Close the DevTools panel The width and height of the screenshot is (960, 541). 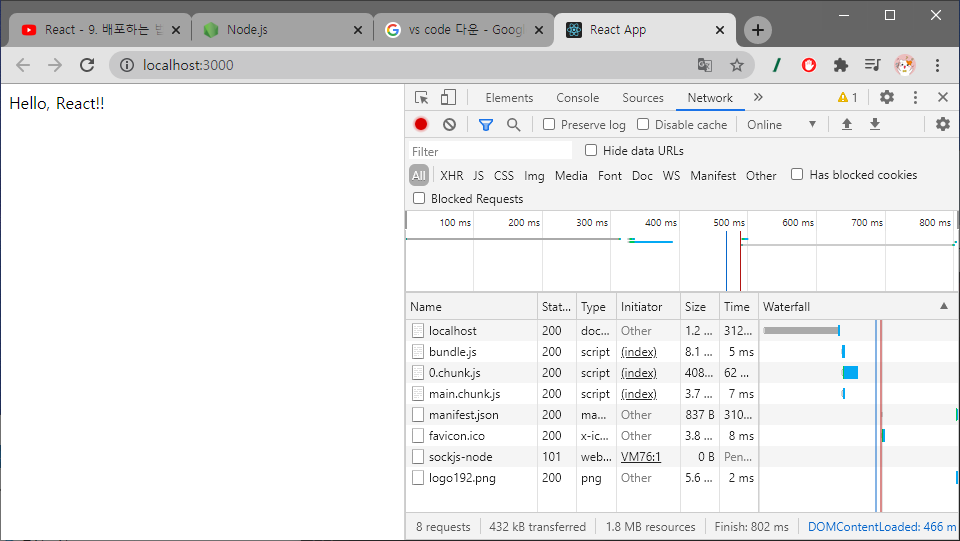pyautogui.click(x=943, y=97)
